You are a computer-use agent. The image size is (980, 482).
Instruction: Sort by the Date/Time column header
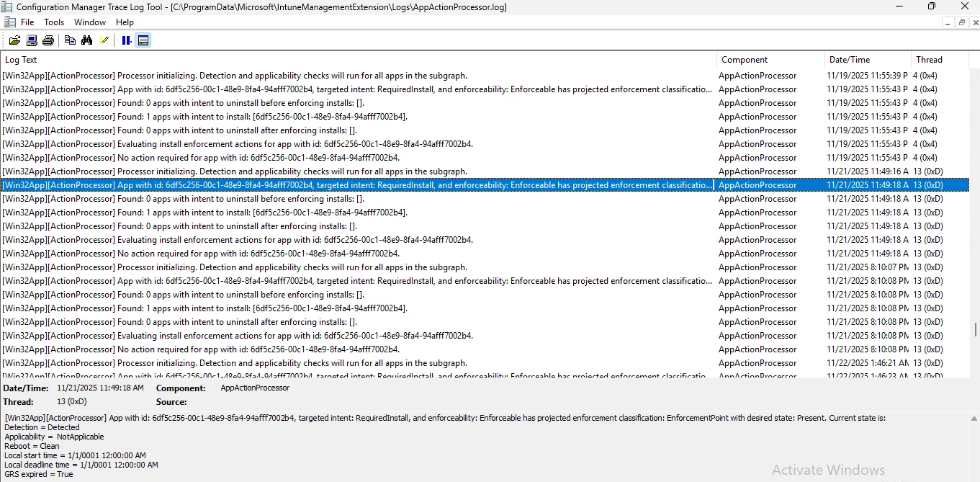[x=868, y=60]
